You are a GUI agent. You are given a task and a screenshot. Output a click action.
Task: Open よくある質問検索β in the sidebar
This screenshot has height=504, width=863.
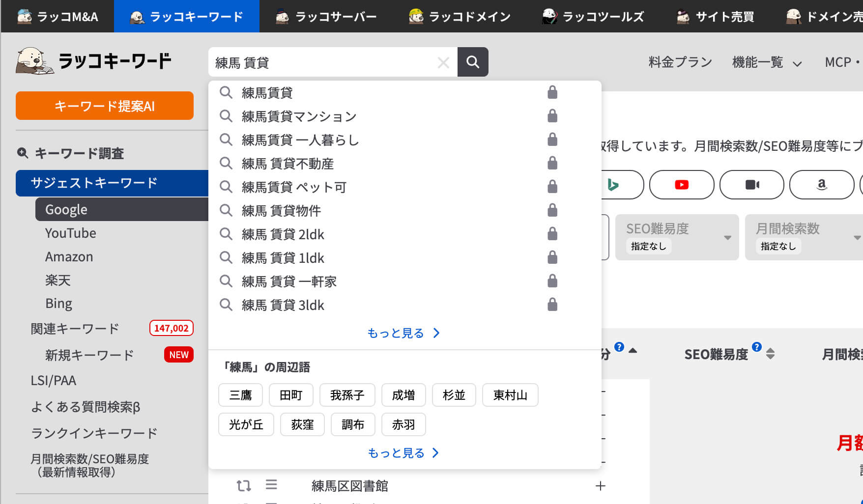click(86, 407)
